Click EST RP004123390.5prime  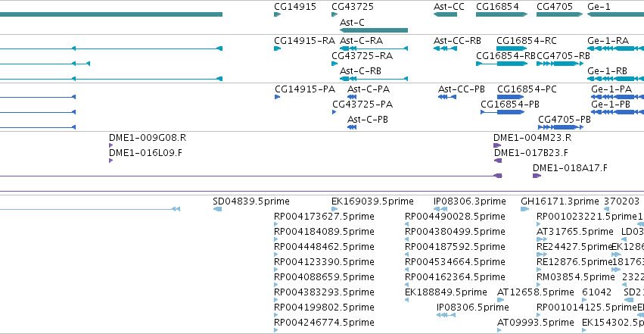tap(276, 270)
